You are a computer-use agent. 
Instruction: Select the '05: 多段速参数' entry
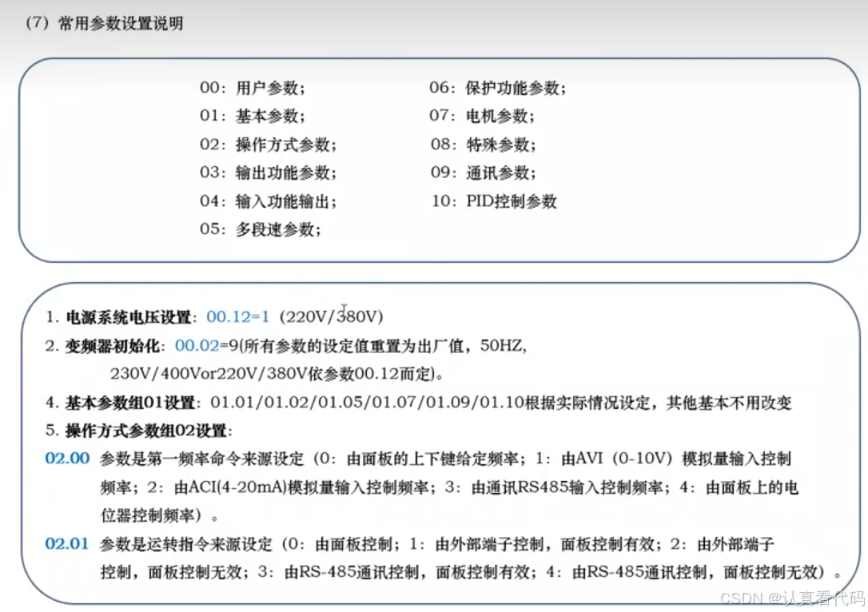point(261,229)
